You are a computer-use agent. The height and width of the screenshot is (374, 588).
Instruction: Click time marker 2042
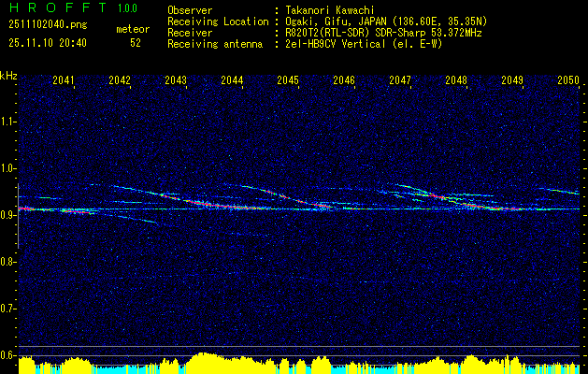click(120, 79)
